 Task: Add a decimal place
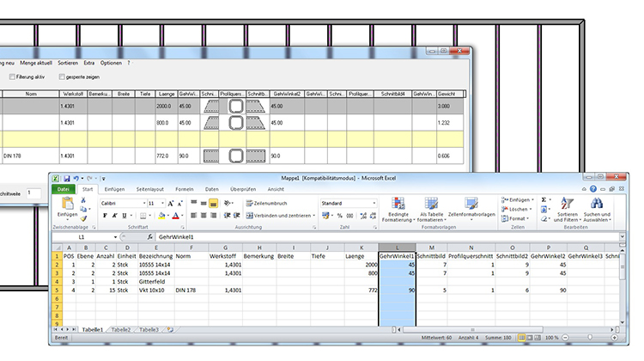[363, 216]
